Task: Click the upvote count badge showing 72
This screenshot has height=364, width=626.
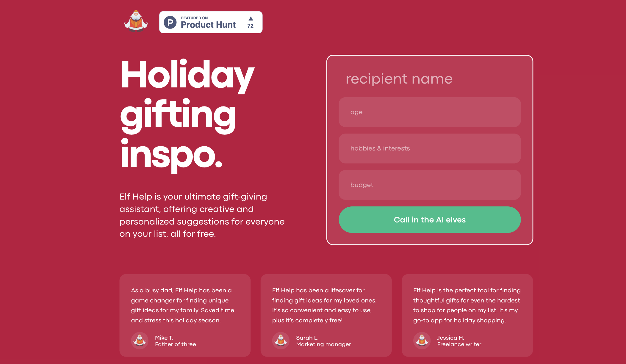Action: (252, 22)
